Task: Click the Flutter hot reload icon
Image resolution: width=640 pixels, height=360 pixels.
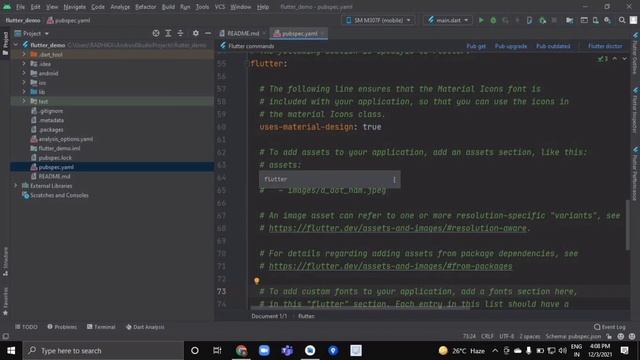Action: click(517, 20)
